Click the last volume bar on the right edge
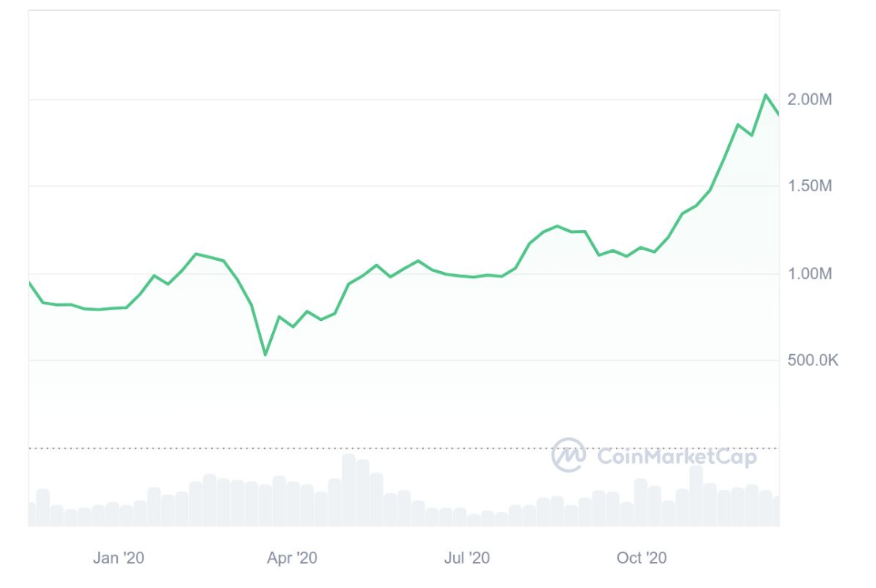876x588 pixels. [x=776, y=511]
